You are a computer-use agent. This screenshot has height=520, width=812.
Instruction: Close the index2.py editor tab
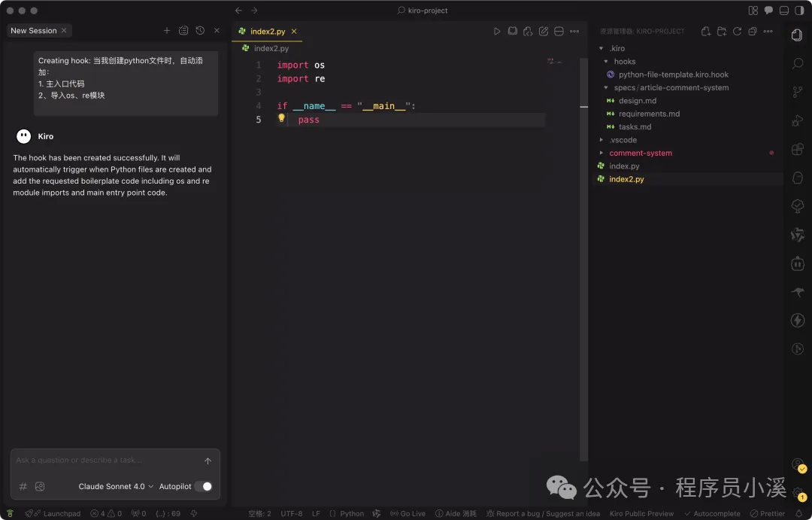click(x=294, y=31)
